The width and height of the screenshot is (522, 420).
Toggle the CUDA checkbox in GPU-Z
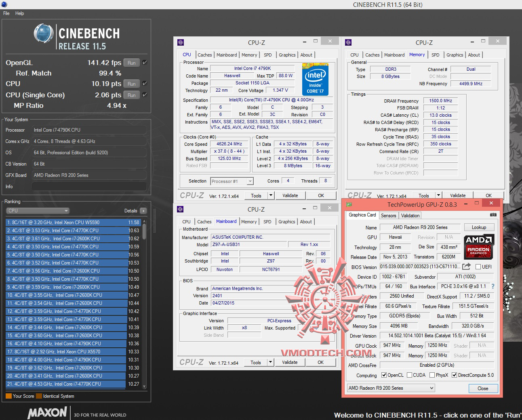click(409, 375)
